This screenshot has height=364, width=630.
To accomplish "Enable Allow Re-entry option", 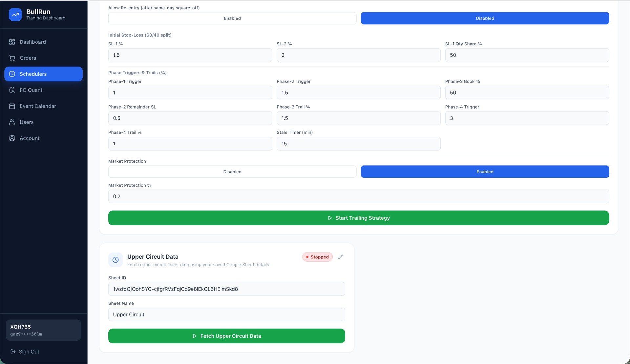I will click(232, 18).
